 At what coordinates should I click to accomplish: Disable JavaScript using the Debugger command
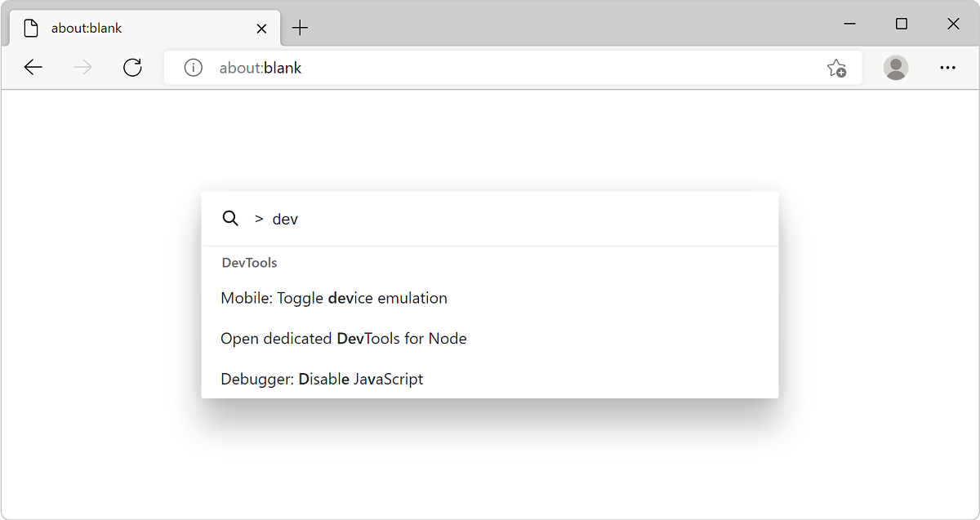click(322, 379)
